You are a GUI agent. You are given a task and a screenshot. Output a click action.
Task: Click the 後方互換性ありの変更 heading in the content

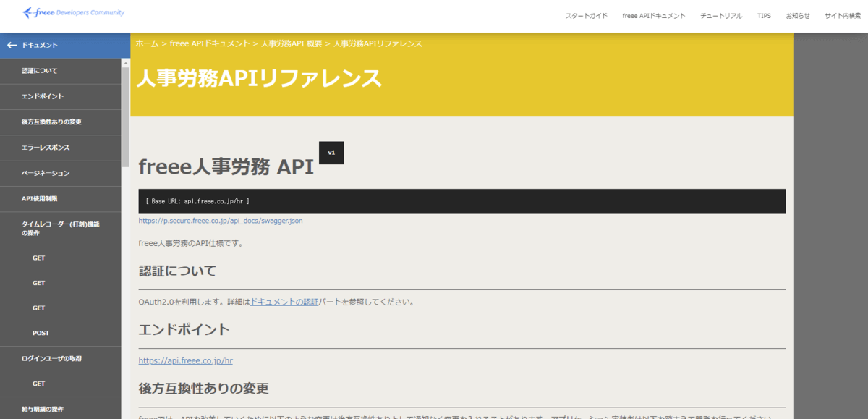coord(203,389)
